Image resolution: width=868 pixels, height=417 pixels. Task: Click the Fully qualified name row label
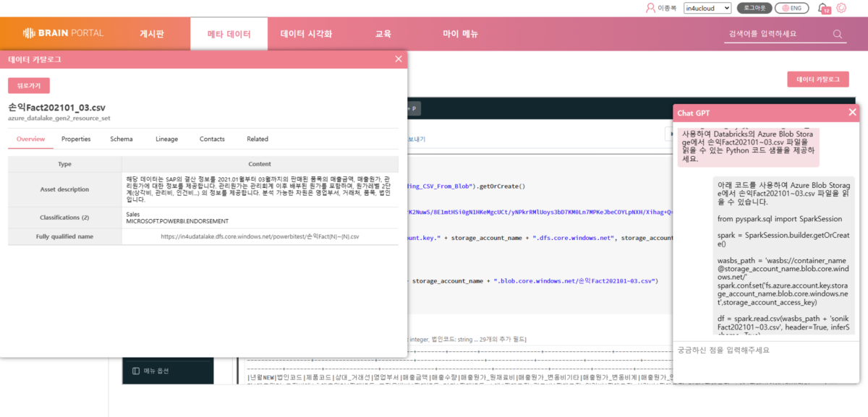pyautogui.click(x=65, y=236)
